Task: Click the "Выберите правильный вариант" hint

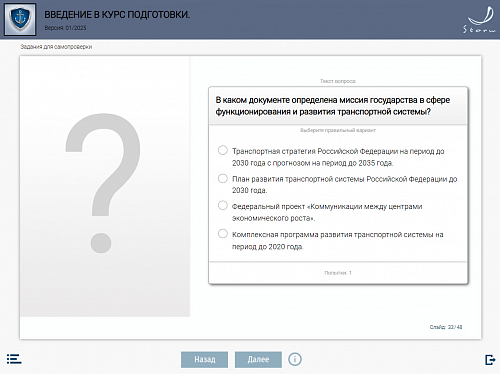Action: coord(338,130)
